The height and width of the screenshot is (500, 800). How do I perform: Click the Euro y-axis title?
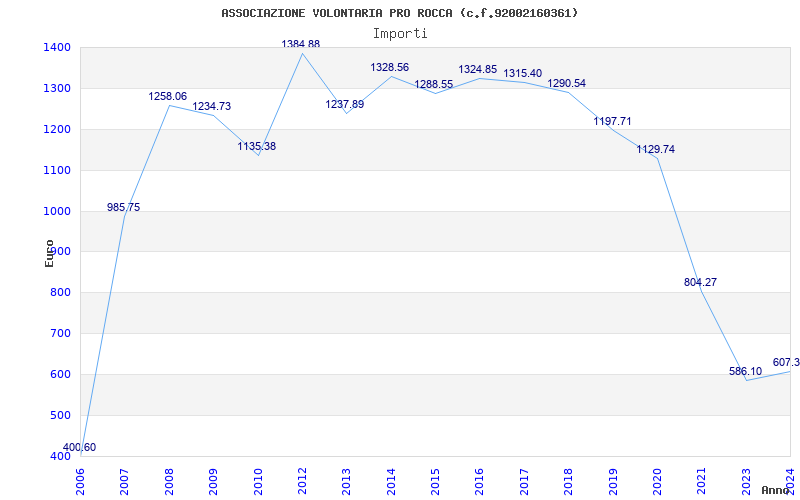49,254
